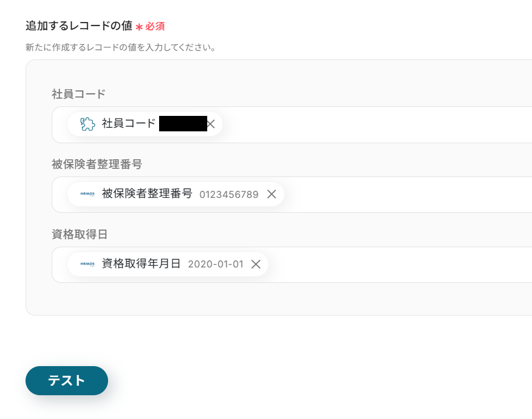Click the 追加するレコードの値 heading
Viewport: 532px width, 419px height.
click(x=79, y=26)
